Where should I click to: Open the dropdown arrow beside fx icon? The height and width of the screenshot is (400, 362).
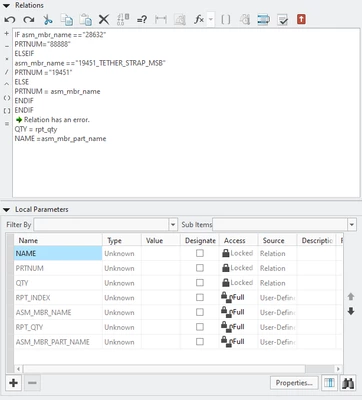(x=211, y=20)
